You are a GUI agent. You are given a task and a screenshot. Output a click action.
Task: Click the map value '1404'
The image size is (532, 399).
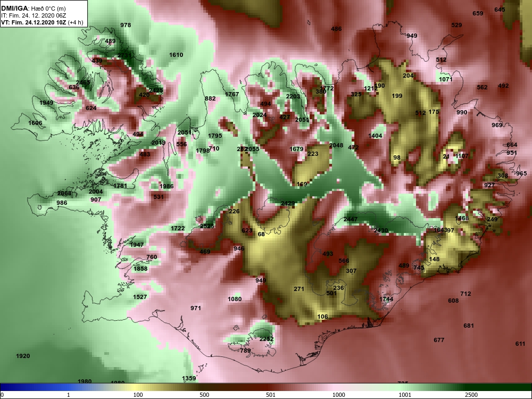[x=375, y=136]
